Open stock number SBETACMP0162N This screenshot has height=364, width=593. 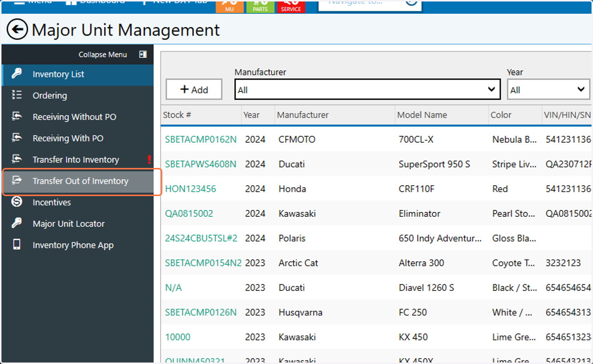tap(201, 139)
